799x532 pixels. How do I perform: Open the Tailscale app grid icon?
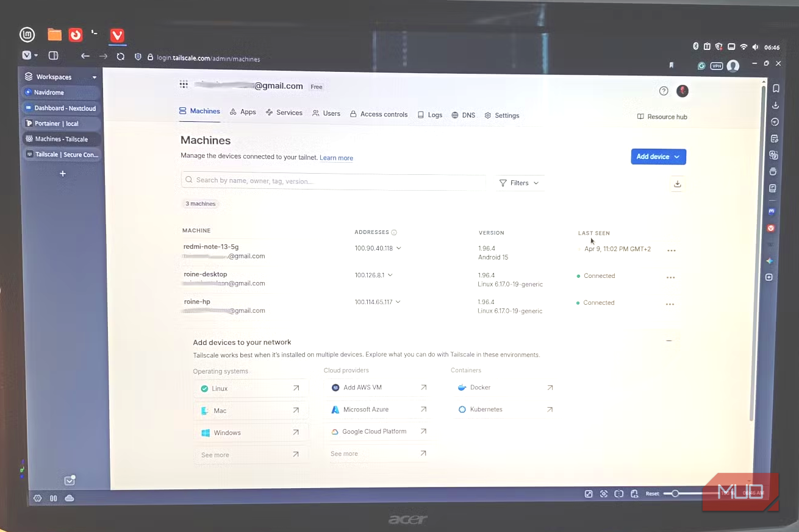[x=184, y=84]
